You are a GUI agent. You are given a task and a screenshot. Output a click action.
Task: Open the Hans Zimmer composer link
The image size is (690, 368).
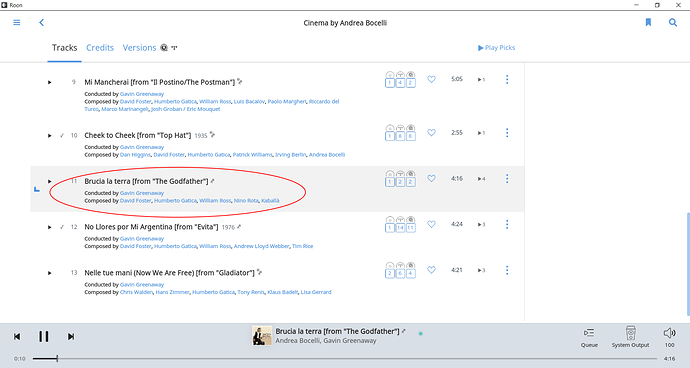172,292
